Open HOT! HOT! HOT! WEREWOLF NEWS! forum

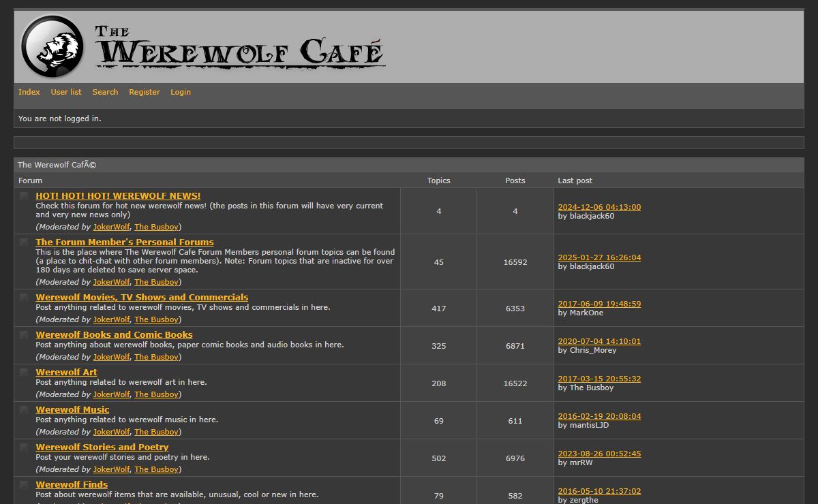pyautogui.click(x=118, y=196)
